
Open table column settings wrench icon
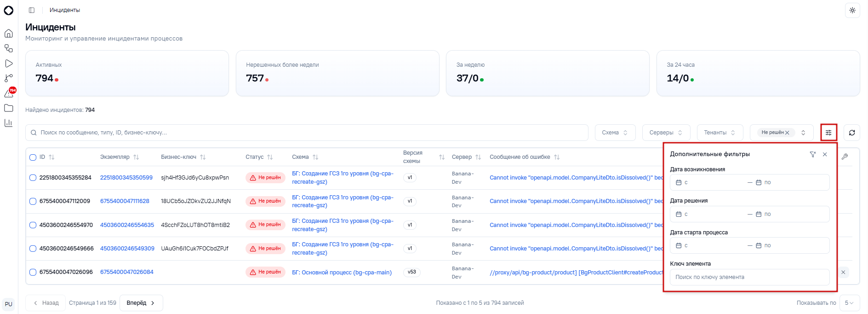point(845,157)
